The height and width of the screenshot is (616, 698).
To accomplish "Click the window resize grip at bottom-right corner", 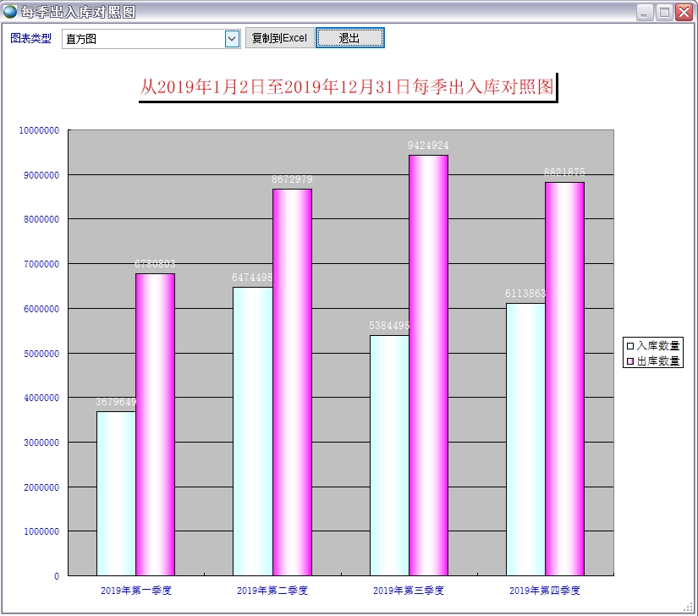I will [691, 609].
